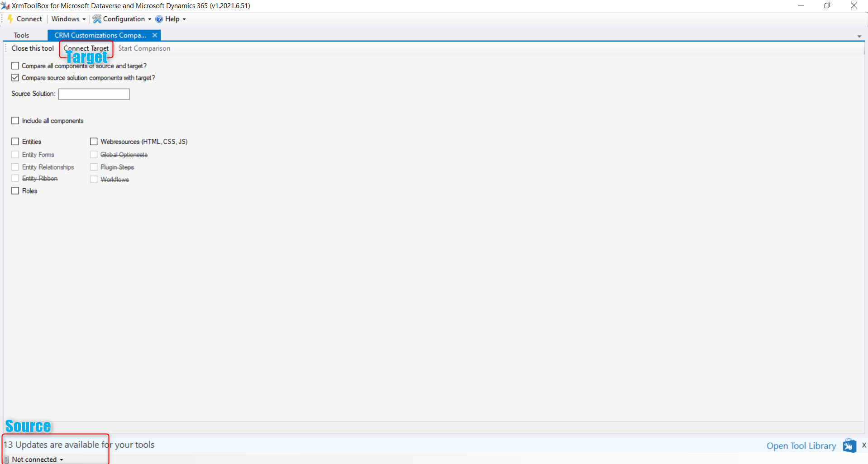
Task: Click Close this tool button
Action: coord(33,48)
